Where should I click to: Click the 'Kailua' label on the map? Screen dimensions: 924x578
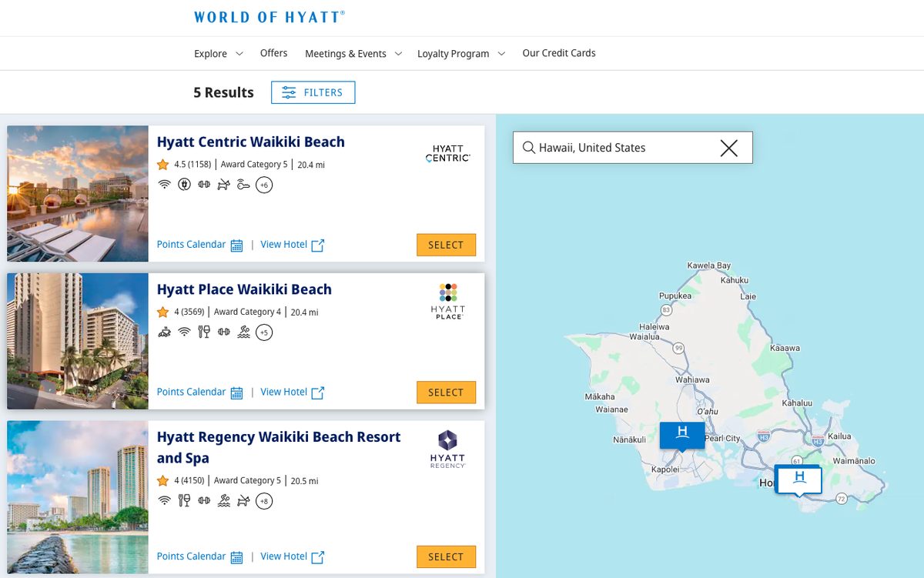point(839,436)
